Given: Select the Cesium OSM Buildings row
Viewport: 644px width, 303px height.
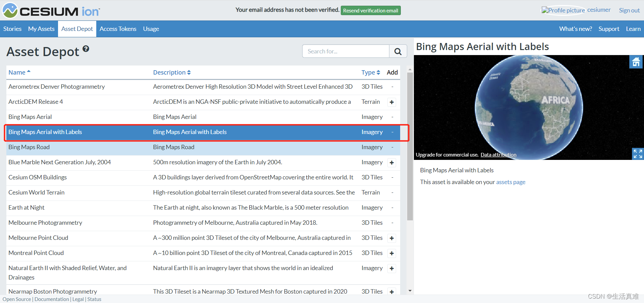Looking at the screenshot, I should coord(203,177).
